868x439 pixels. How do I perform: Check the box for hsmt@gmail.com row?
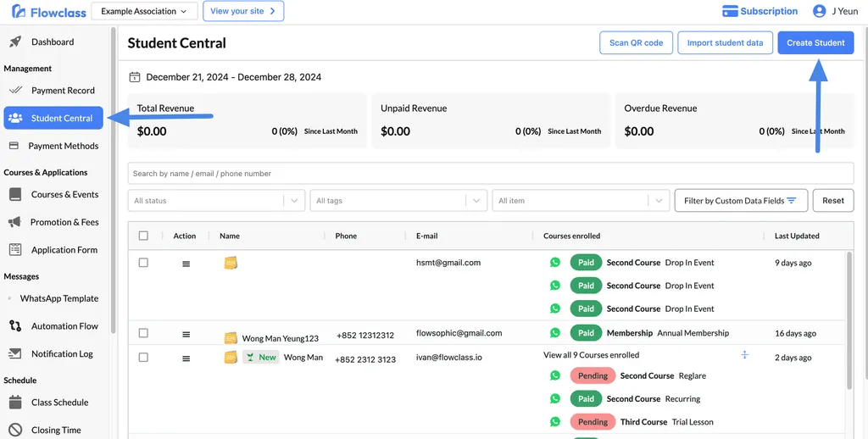tap(143, 263)
